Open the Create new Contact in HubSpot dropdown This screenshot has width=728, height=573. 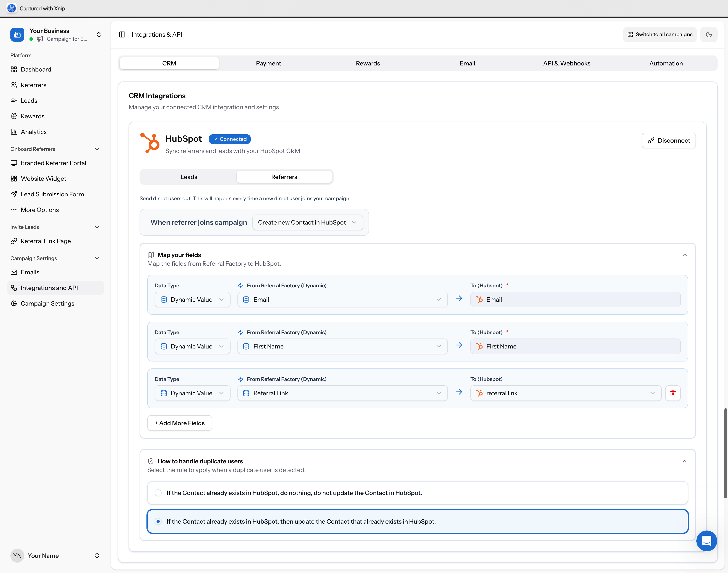coord(307,222)
